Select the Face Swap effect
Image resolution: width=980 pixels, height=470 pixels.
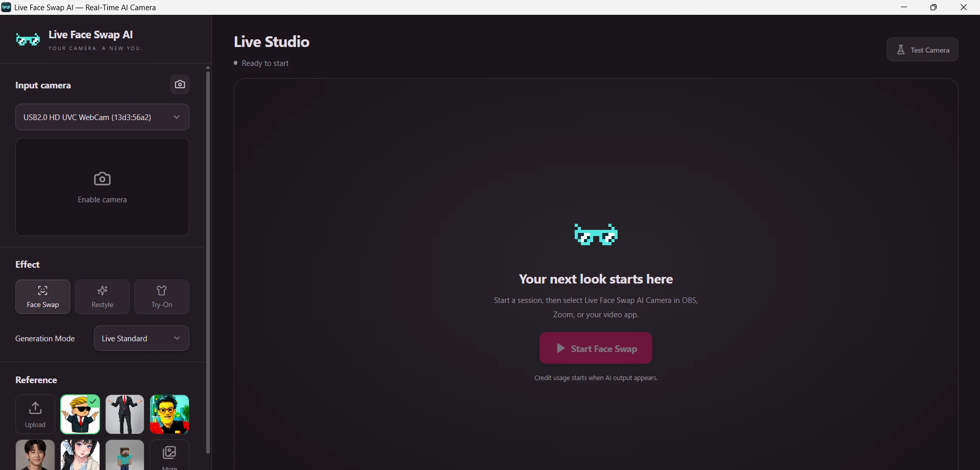point(43,297)
